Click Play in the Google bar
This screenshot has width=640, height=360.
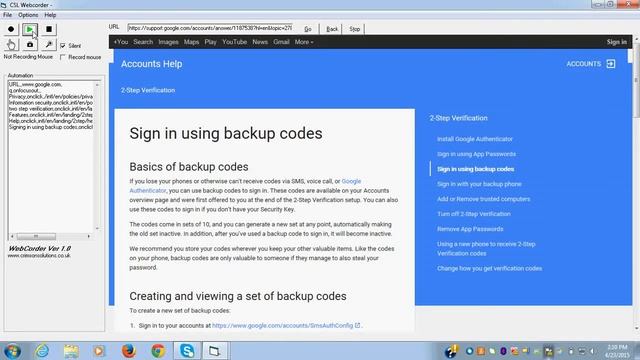click(x=211, y=42)
